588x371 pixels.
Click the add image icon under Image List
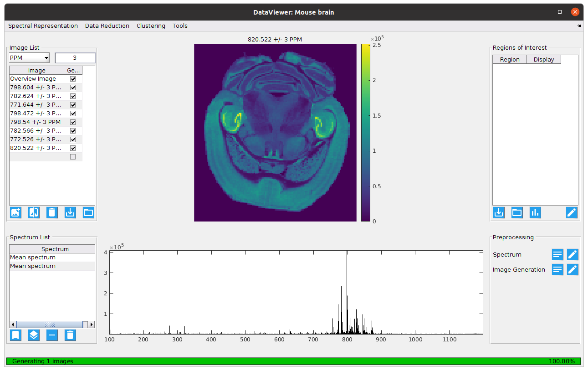pos(15,212)
